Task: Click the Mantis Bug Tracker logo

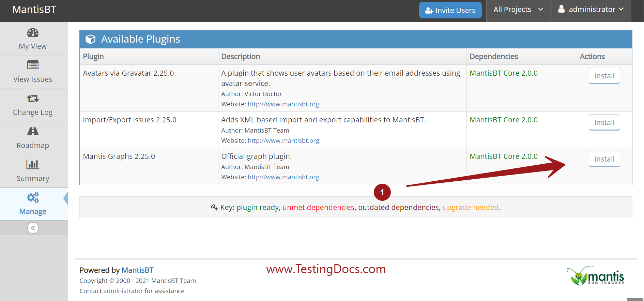Action: click(x=595, y=276)
